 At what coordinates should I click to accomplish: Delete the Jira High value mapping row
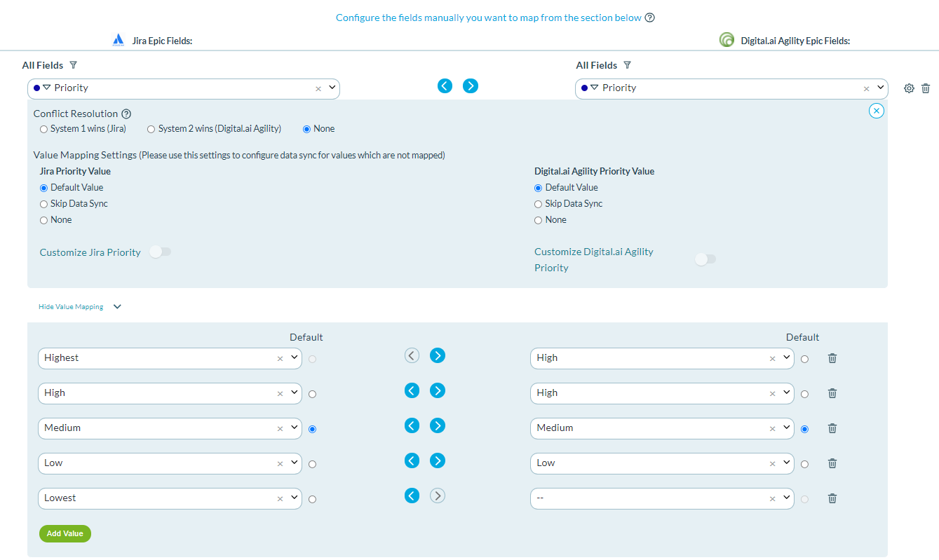832,393
